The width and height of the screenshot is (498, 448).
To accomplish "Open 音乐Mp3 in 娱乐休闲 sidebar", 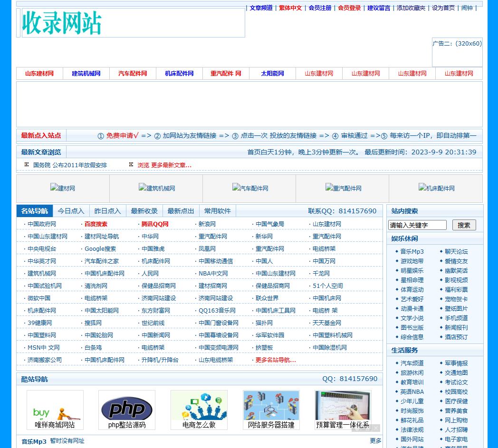I will pyautogui.click(x=412, y=252).
